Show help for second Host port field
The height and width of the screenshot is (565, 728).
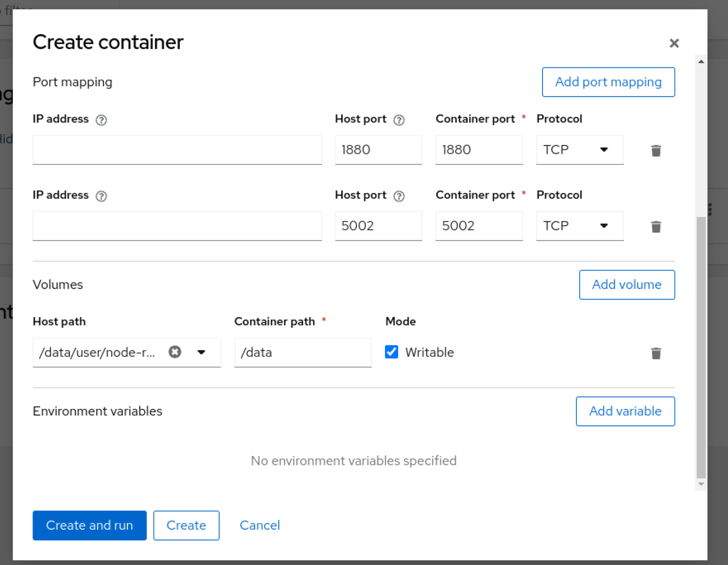pyautogui.click(x=399, y=196)
